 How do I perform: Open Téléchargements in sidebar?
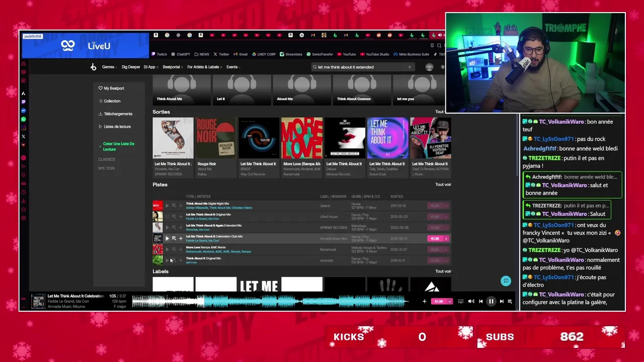pyautogui.click(x=115, y=114)
